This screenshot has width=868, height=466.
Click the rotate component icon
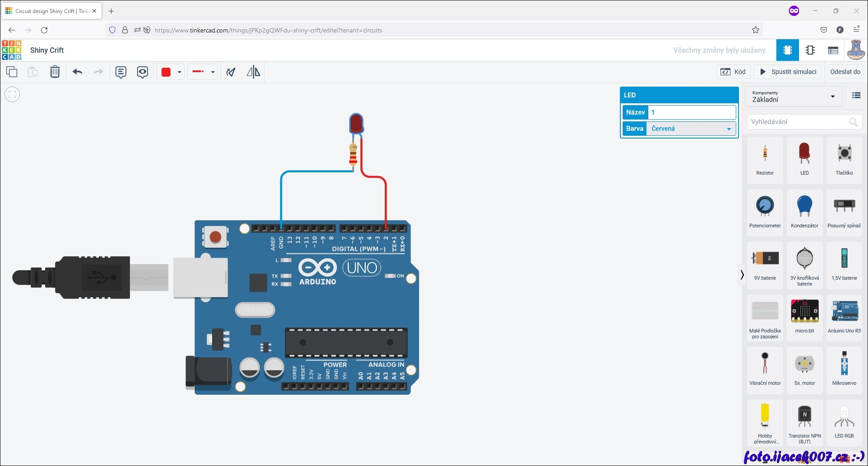(231, 72)
